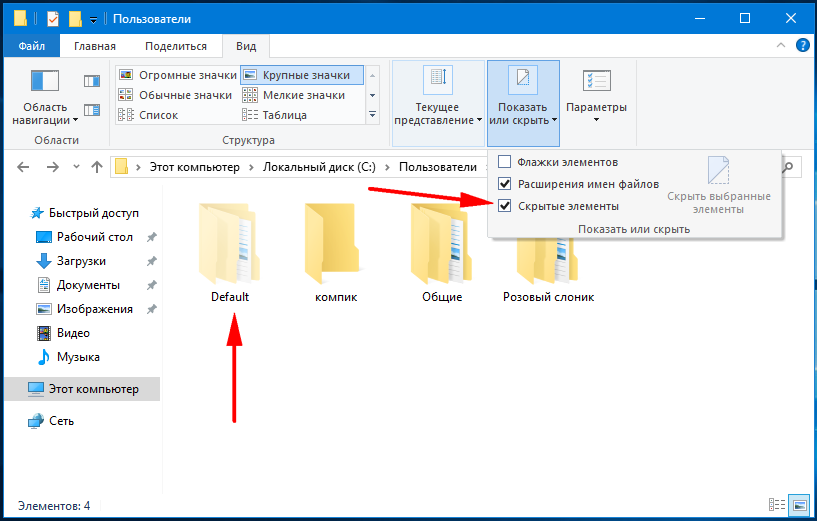Go back with left arrow

coord(23,167)
